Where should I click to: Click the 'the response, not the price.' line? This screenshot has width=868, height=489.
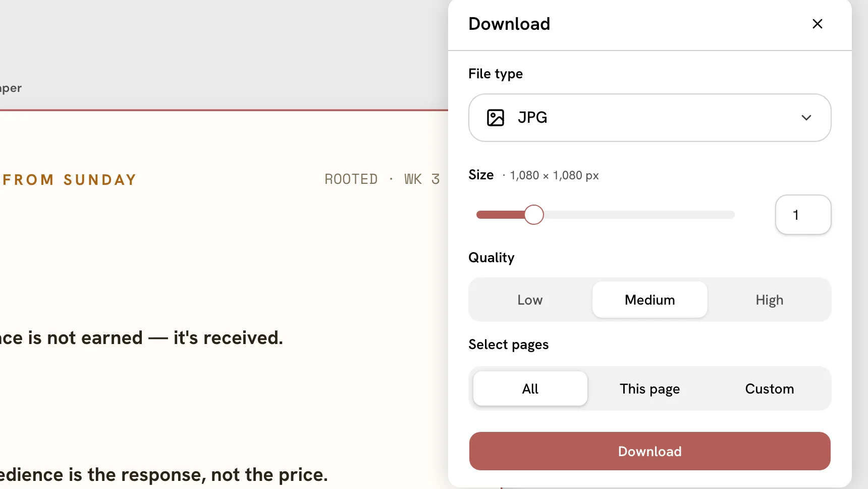207,475
